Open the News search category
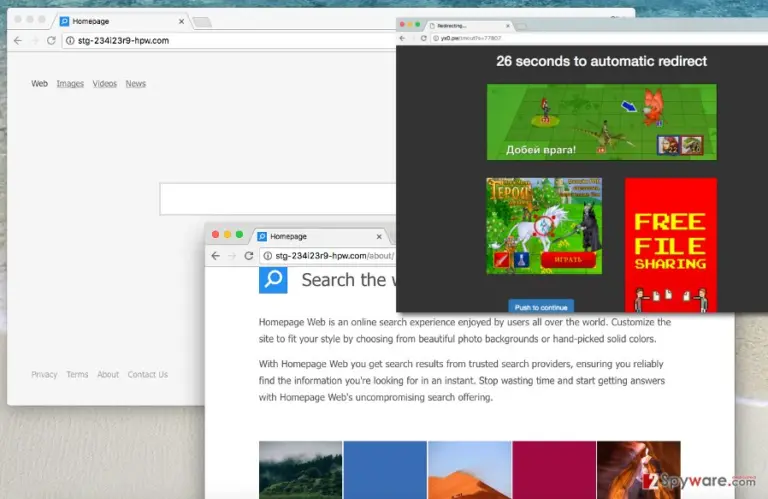 (136, 84)
